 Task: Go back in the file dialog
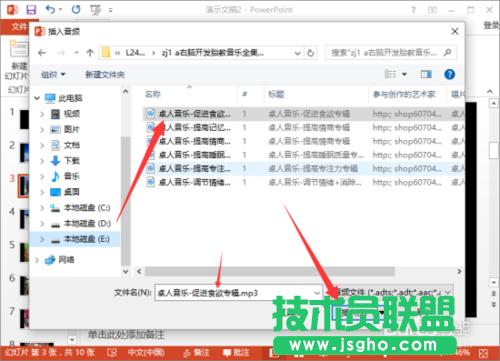coord(42,53)
